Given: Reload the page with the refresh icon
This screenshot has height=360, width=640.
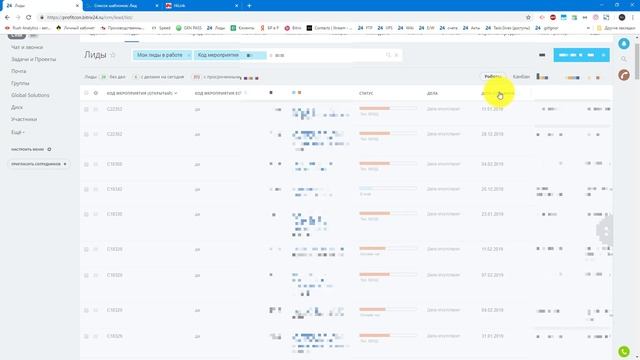Looking at the screenshot, I should click(x=29, y=18).
